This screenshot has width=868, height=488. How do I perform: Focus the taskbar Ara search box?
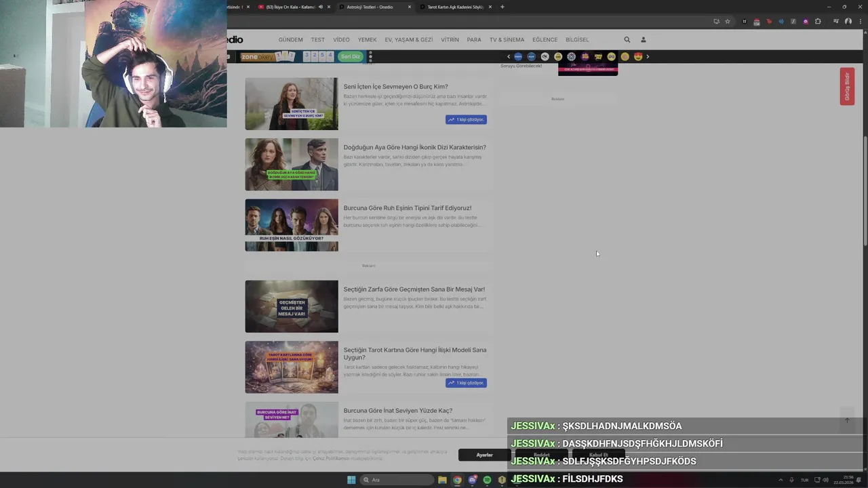[397, 480]
